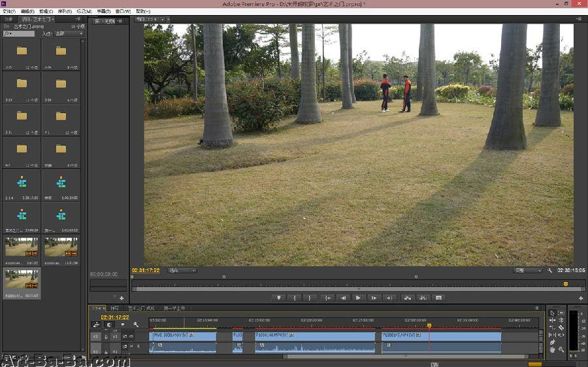This screenshot has height=367, width=588.
Task: Open the Edit menu
Action: pos(27,11)
